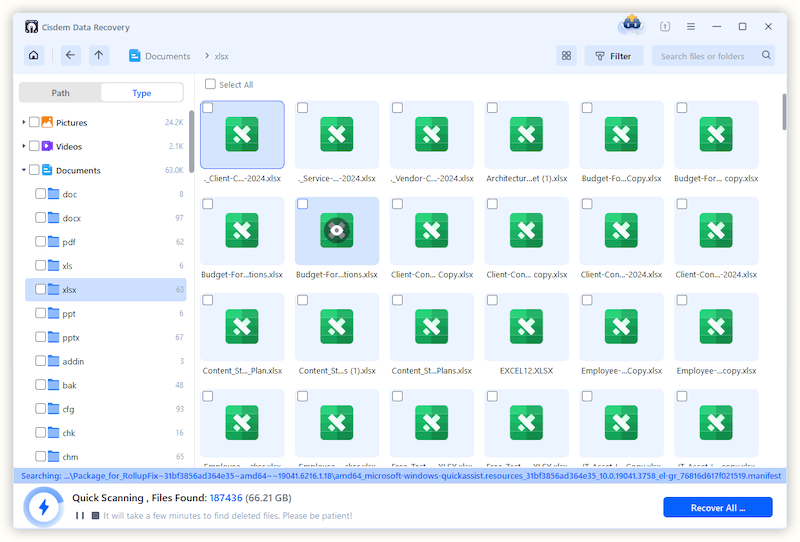800x542 pixels.
Task: Click the xlsx breadcrumb label
Action: [221, 56]
